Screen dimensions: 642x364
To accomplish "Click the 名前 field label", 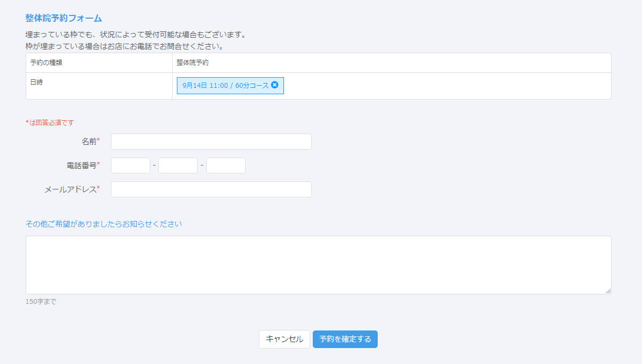I will click(90, 142).
